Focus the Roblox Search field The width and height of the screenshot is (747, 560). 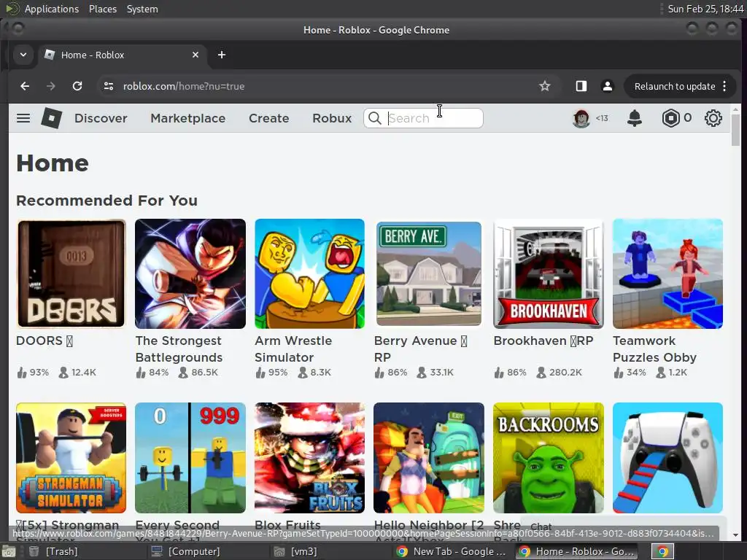423,118
